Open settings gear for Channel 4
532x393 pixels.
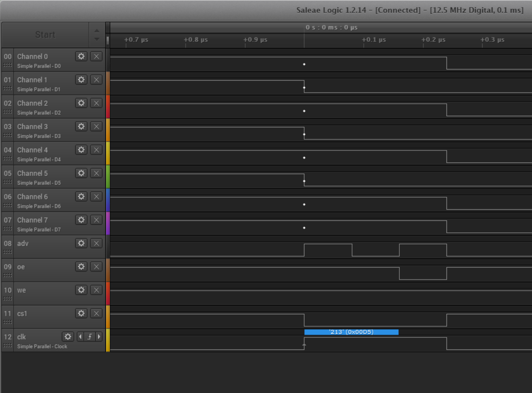click(x=81, y=150)
